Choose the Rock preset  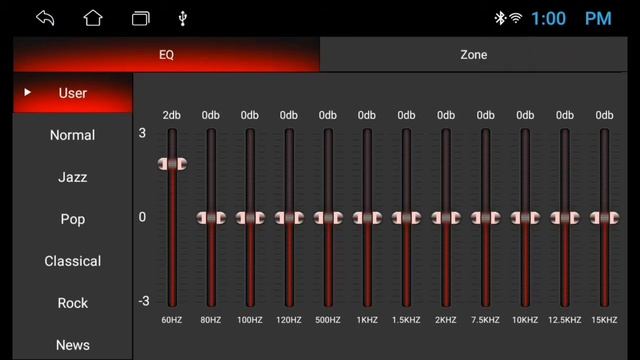tap(73, 303)
